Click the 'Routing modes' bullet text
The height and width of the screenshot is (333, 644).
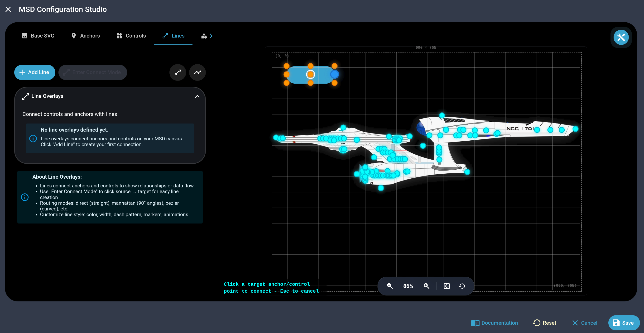point(109,206)
